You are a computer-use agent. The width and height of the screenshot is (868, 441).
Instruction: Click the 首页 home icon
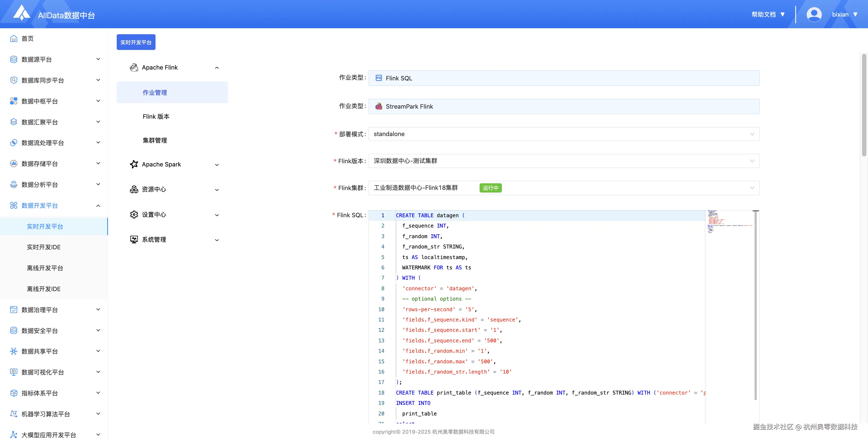tap(14, 39)
